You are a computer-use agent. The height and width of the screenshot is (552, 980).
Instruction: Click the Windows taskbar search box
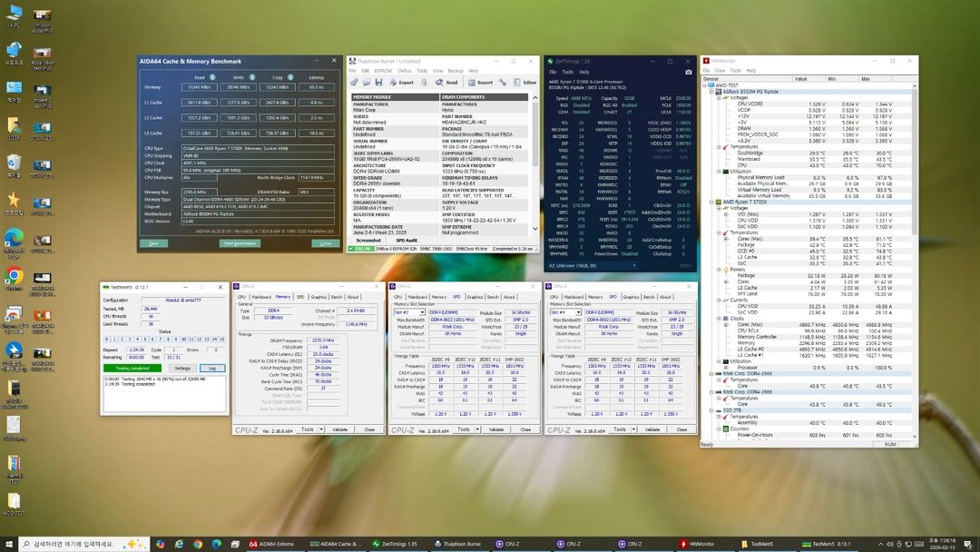coord(83,544)
